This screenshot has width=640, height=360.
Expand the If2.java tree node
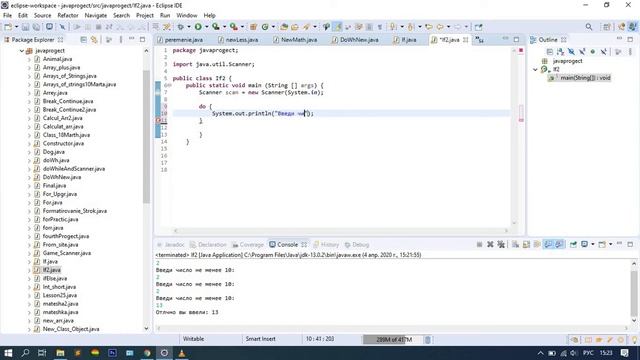[x=29, y=270]
